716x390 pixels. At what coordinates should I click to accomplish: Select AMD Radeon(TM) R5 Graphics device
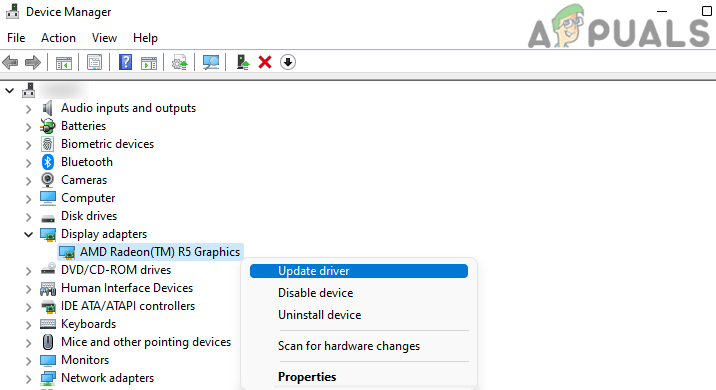point(151,252)
